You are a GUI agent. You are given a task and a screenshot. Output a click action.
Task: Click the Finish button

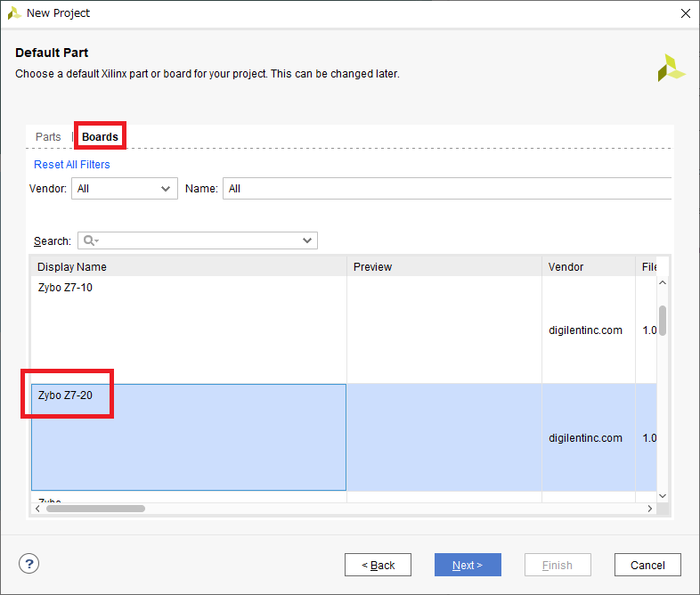coord(558,565)
